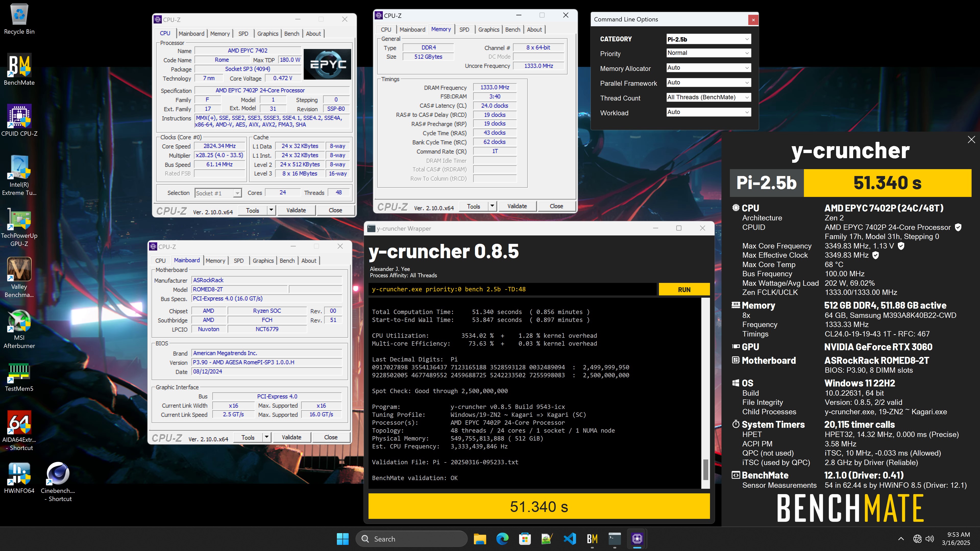Click the yellow 51.340 s result bar
The width and height of the screenshot is (980, 551).
tap(539, 507)
